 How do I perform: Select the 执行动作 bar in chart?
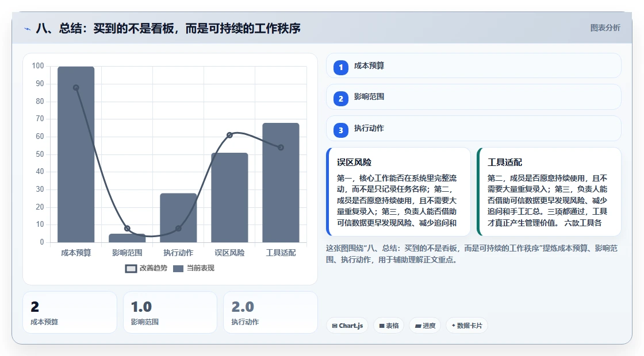point(178,218)
